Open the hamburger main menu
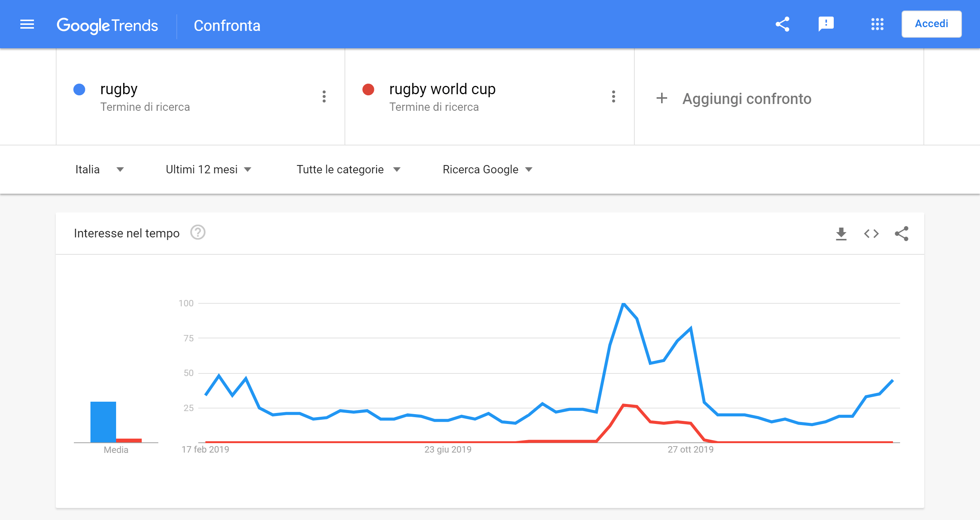The image size is (980, 520). (27, 25)
